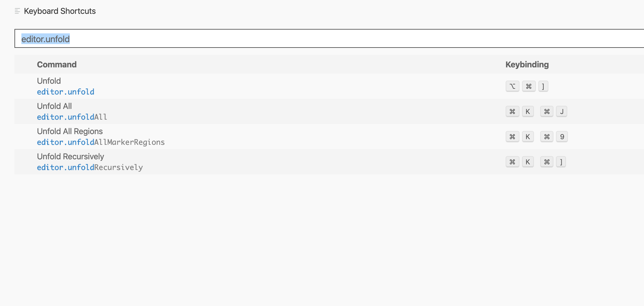Click the list icon beside Keyboard Shortcuts title
Image resolution: width=644 pixels, height=306 pixels.
17,11
